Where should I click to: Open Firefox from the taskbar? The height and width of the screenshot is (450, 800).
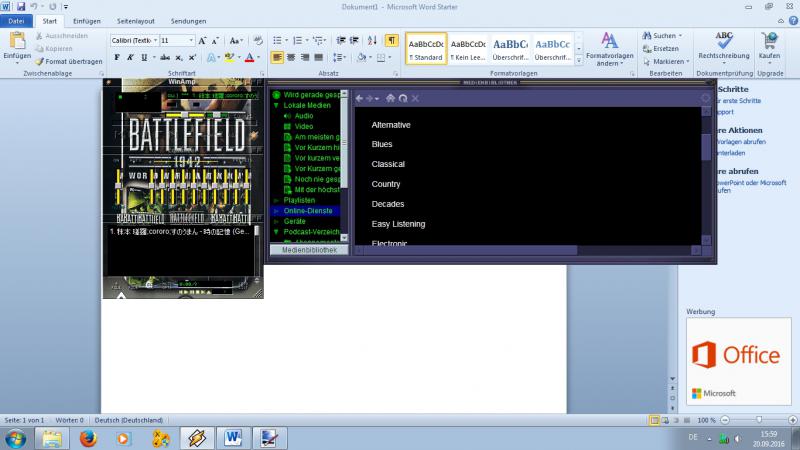coord(88,438)
